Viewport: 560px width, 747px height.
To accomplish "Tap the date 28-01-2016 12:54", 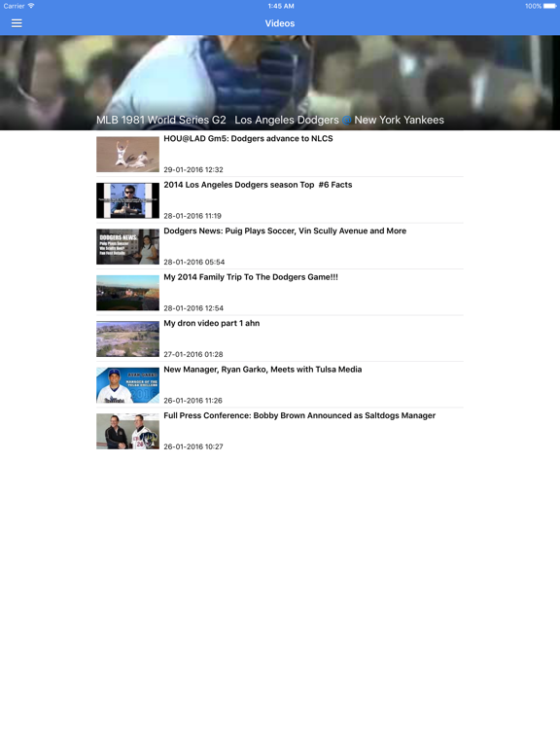I will [193, 308].
